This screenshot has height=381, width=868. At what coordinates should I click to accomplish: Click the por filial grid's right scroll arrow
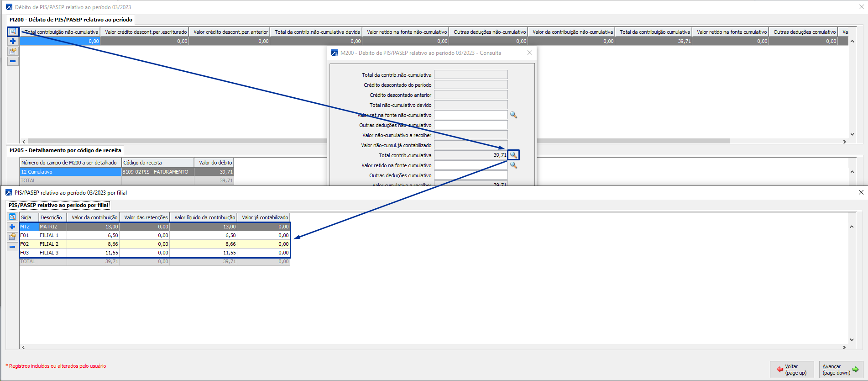pos(844,347)
